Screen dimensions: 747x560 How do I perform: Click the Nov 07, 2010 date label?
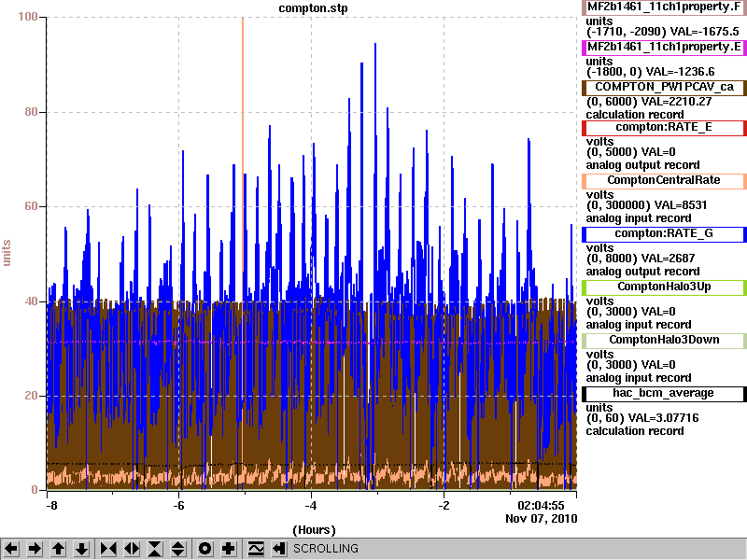pyautogui.click(x=542, y=519)
